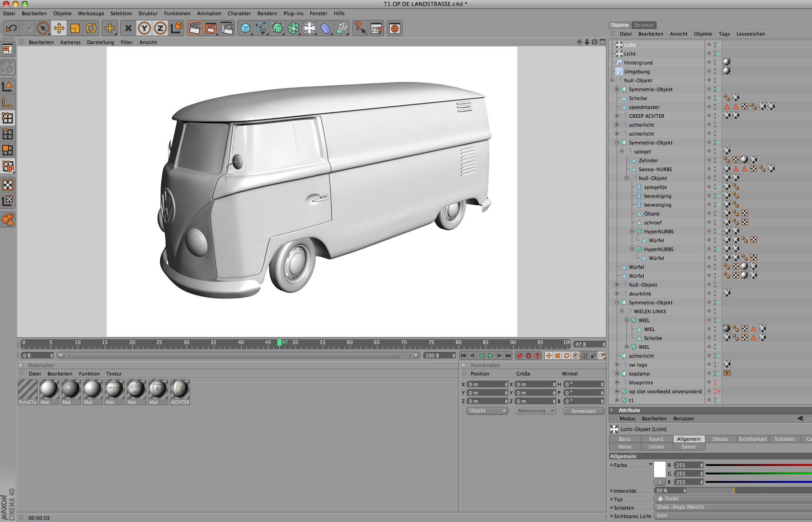Click the Scale tool icon
Screen dimensions: 812x522
click(75, 28)
